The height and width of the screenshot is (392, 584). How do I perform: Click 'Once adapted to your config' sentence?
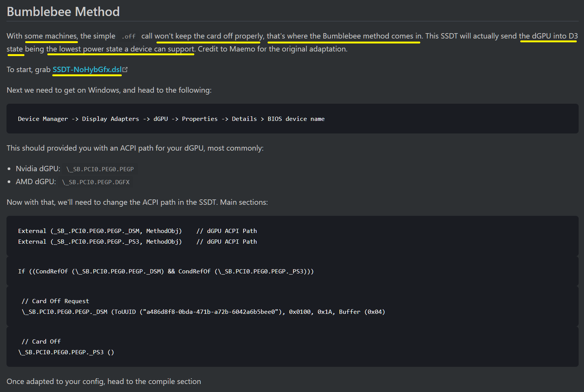coord(104,381)
